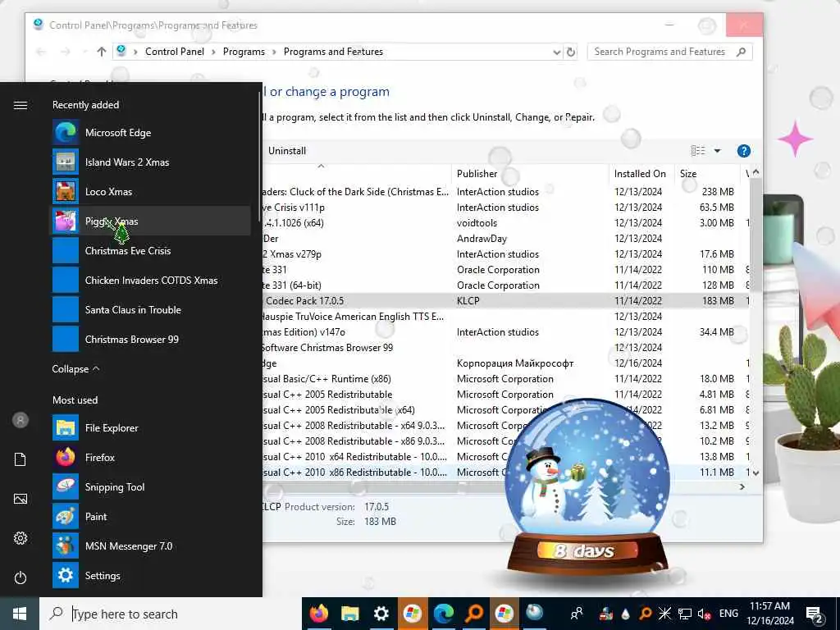
Task: Open File Explorer from Most used list
Action: tap(151, 427)
